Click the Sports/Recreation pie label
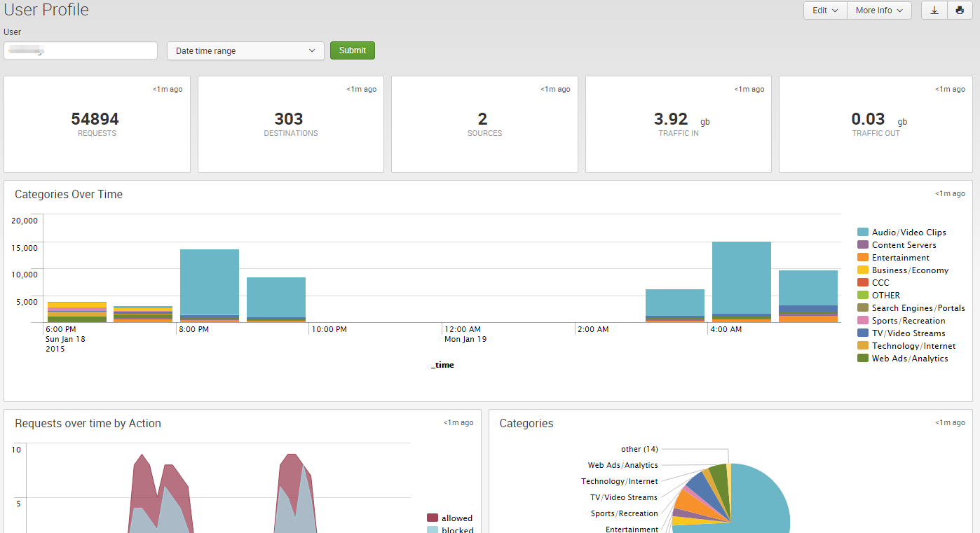Image resolution: width=980 pixels, height=533 pixels. pos(624,513)
